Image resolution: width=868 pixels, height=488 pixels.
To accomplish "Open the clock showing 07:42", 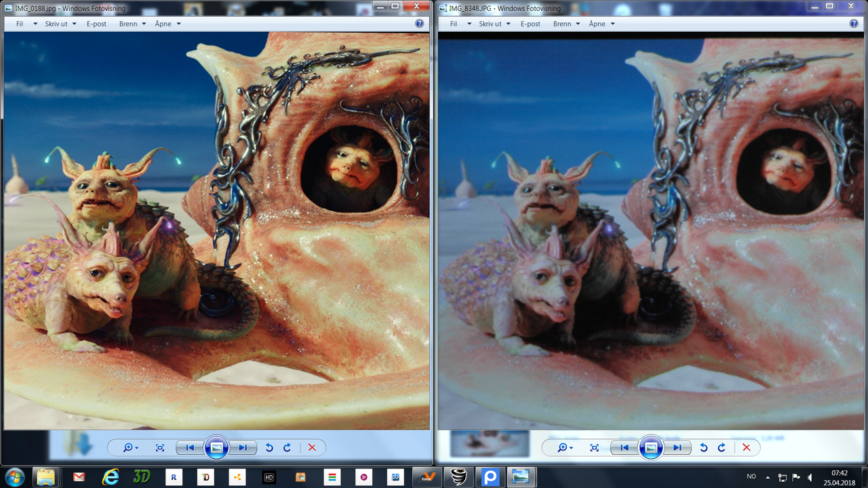I will pyautogui.click(x=840, y=476).
